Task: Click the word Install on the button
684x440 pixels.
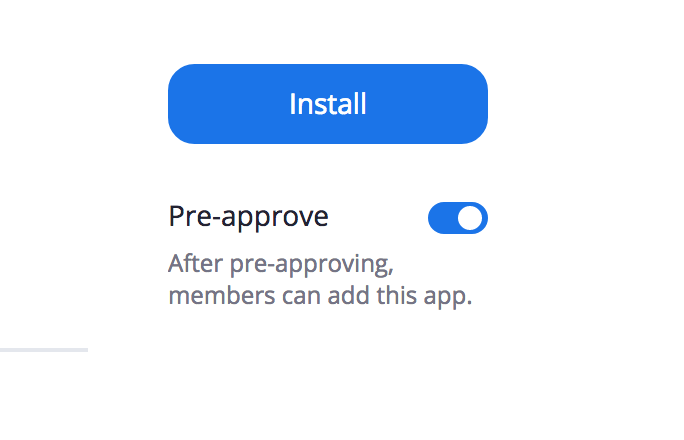Action: 328,104
